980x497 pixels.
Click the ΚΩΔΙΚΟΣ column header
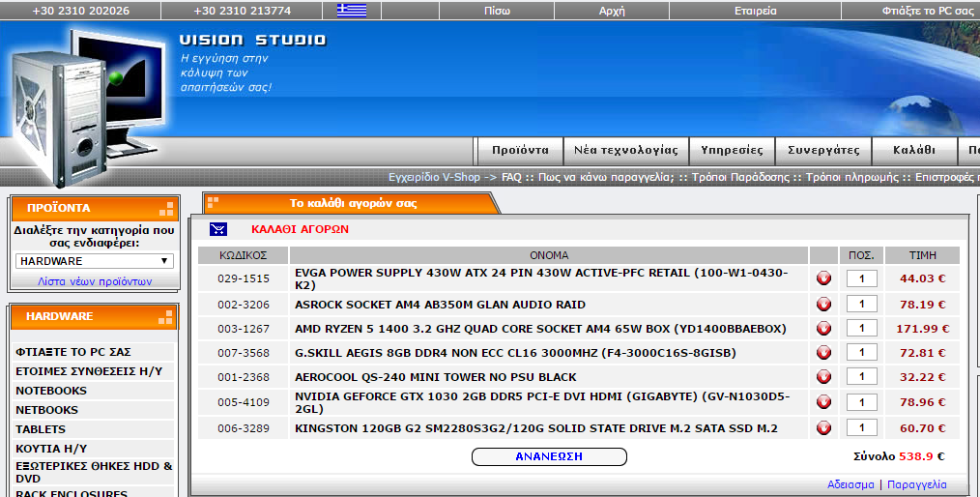pos(244,255)
